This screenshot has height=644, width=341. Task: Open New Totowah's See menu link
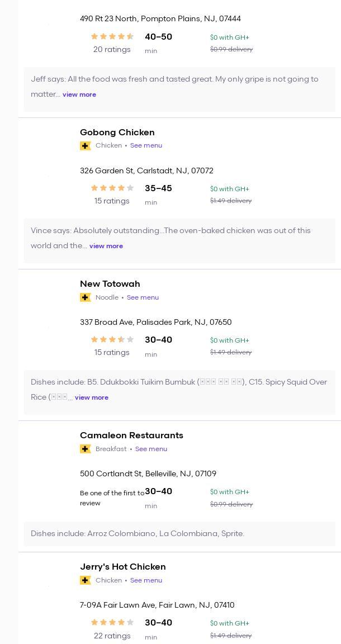(x=143, y=297)
